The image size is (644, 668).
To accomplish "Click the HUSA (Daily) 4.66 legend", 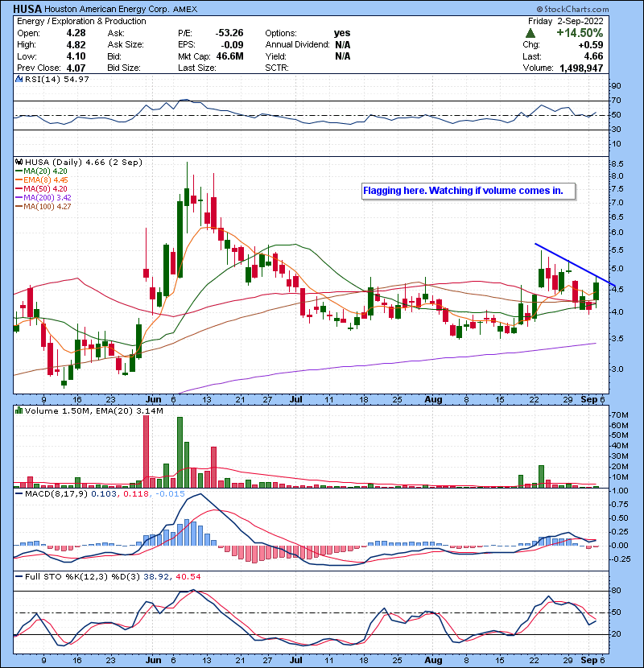I will pos(84,163).
